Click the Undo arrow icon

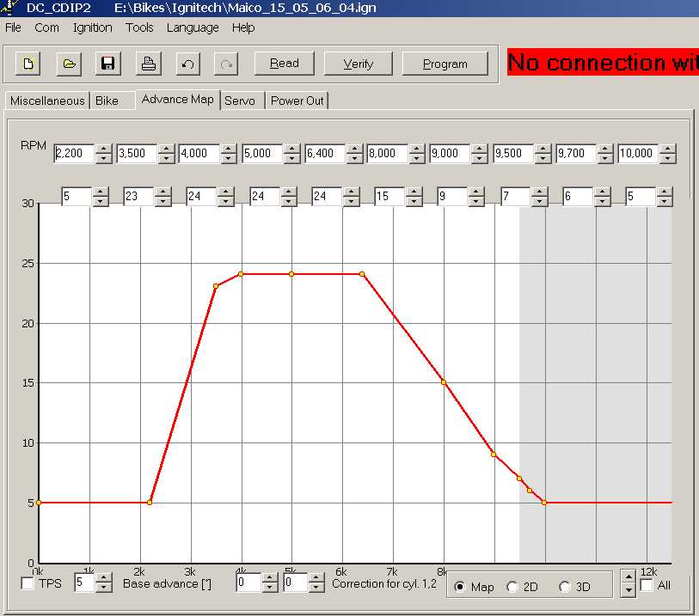[x=187, y=64]
